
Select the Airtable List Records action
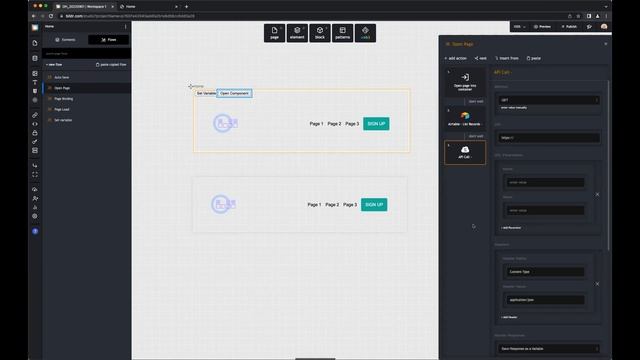[x=465, y=118]
